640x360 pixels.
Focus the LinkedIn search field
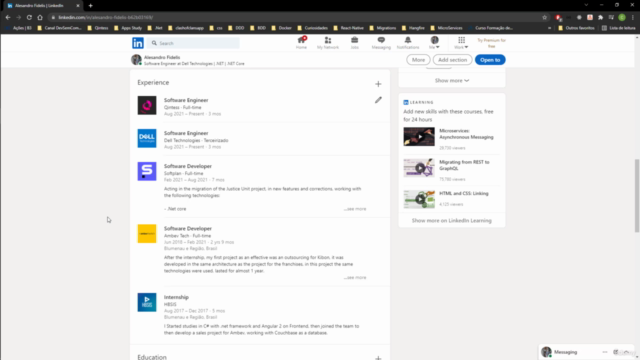194,43
